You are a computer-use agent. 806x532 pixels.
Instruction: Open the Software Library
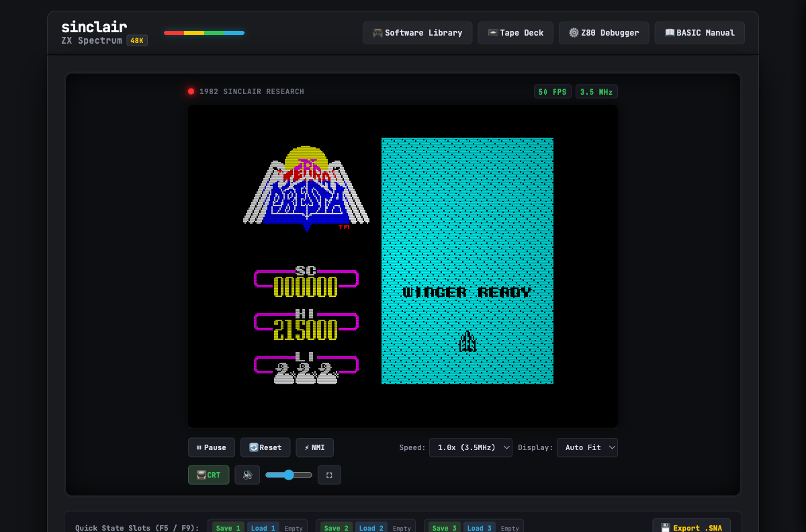tap(417, 33)
